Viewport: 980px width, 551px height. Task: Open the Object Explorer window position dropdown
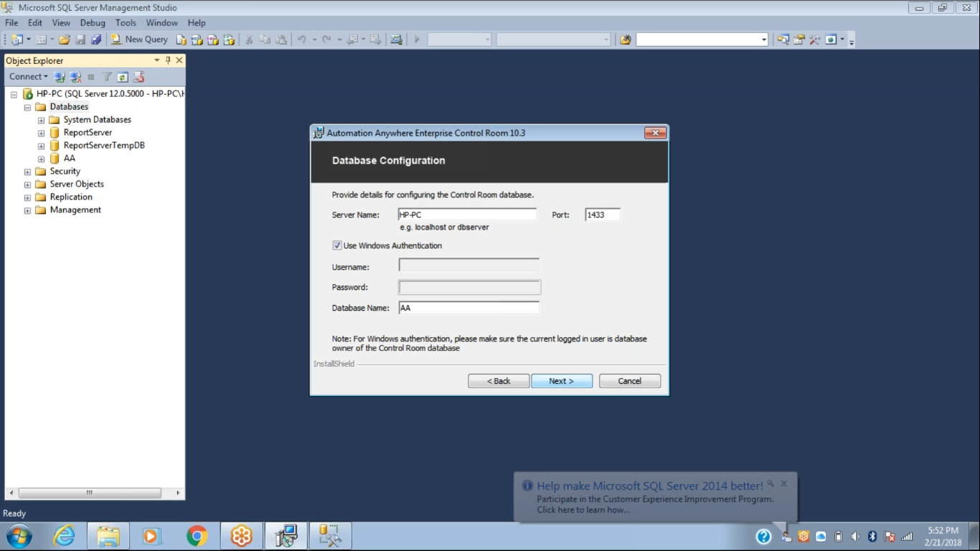tap(157, 60)
